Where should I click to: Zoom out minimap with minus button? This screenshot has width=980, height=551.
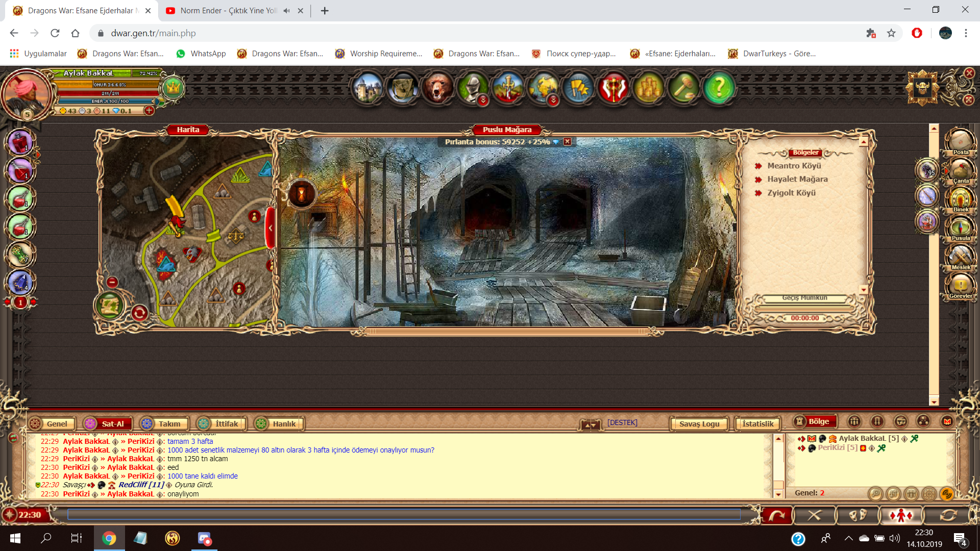tap(112, 282)
